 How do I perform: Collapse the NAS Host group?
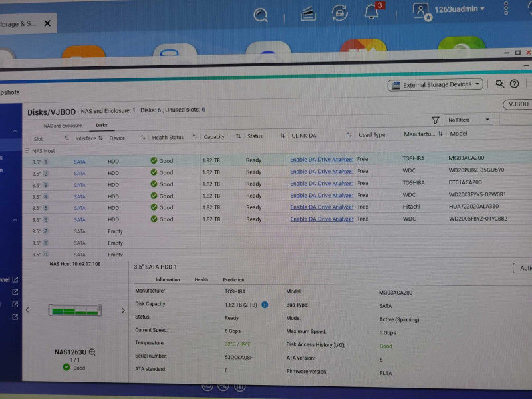(27, 151)
